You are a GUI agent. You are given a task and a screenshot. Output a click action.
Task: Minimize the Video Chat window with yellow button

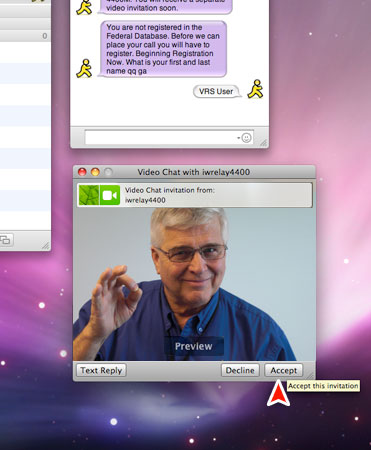(x=95, y=172)
